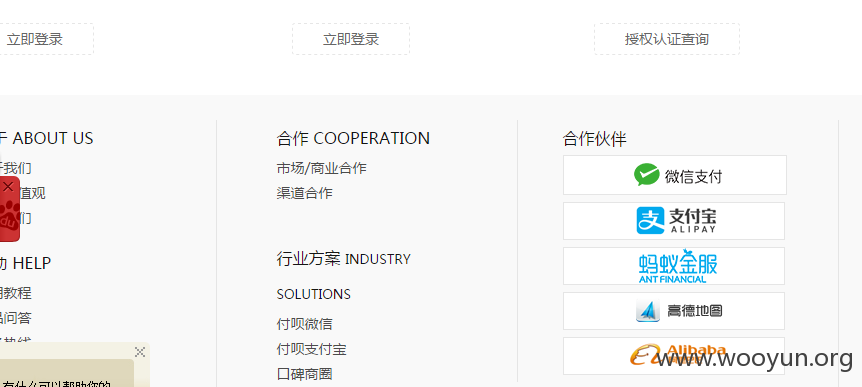Click the WeChat Pay green logo icon

click(x=646, y=175)
